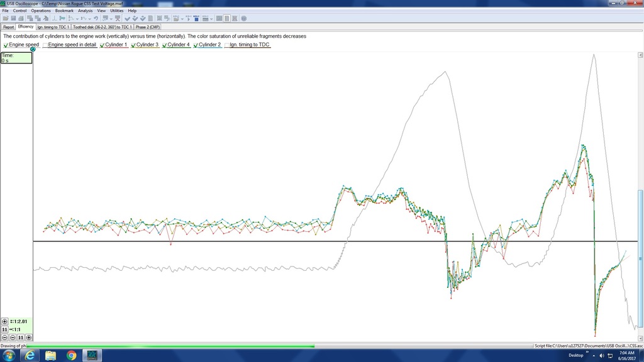
Task: Click the vertical zoom in plus button
Action: point(5,321)
